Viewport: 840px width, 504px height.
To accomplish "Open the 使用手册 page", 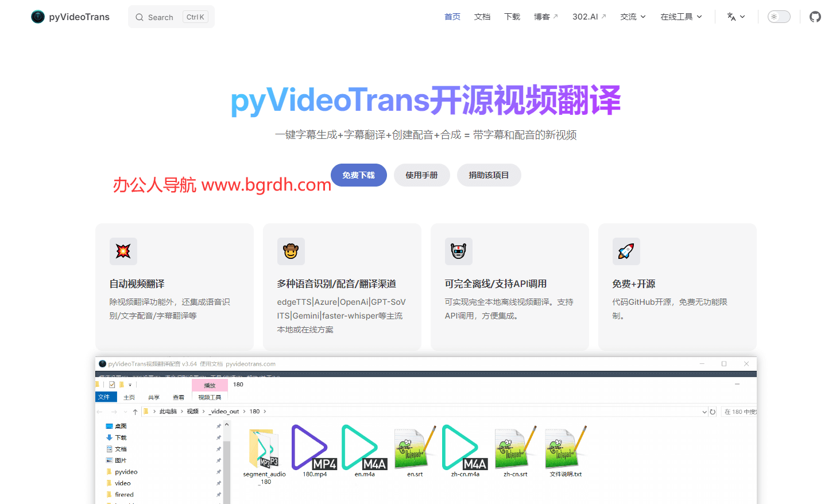I will (x=422, y=175).
